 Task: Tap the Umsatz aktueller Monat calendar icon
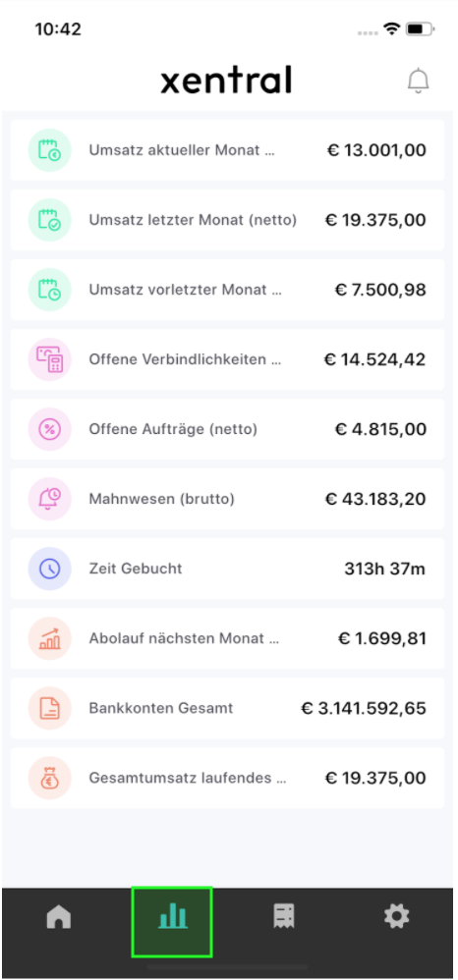[49, 150]
